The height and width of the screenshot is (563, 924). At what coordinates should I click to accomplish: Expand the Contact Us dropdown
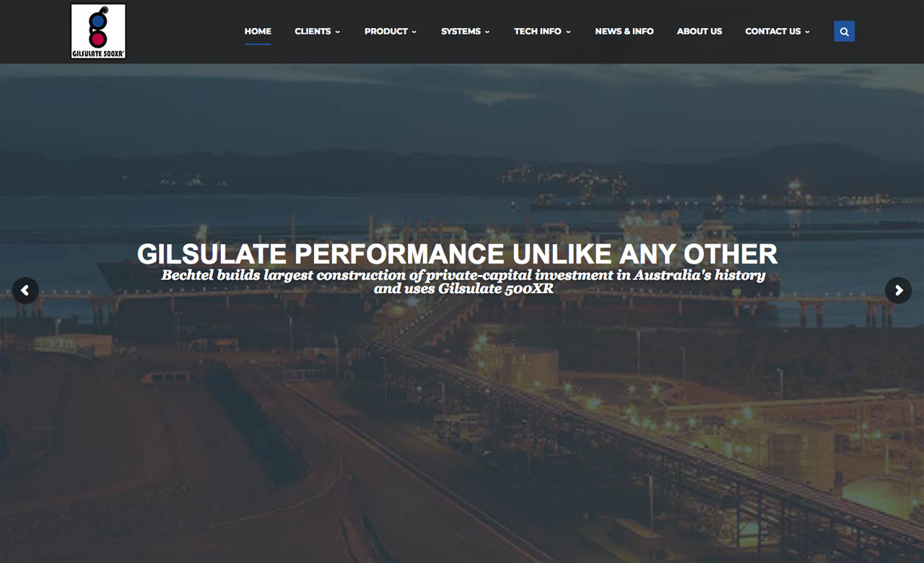click(x=777, y=31)
